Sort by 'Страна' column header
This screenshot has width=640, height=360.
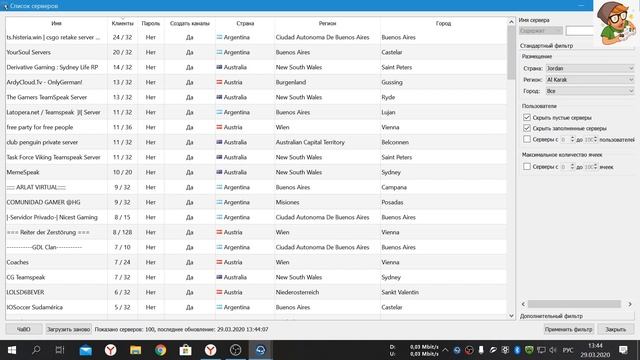tap(245, 23)
